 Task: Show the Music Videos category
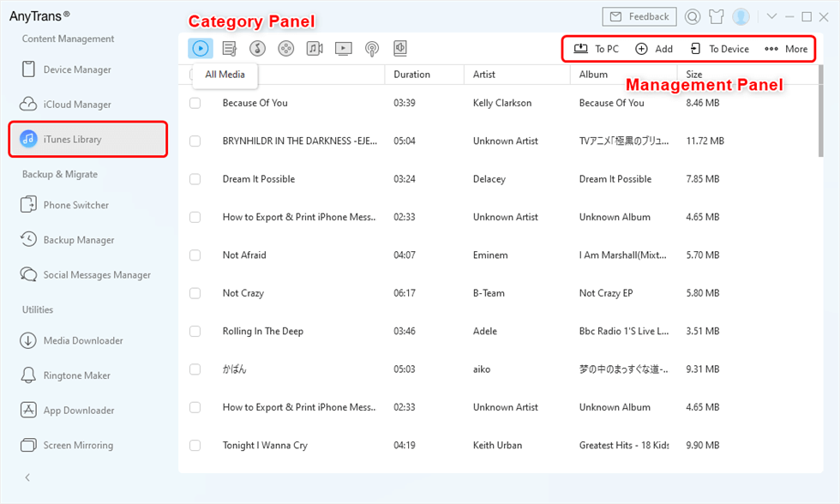tap(315, 49)
